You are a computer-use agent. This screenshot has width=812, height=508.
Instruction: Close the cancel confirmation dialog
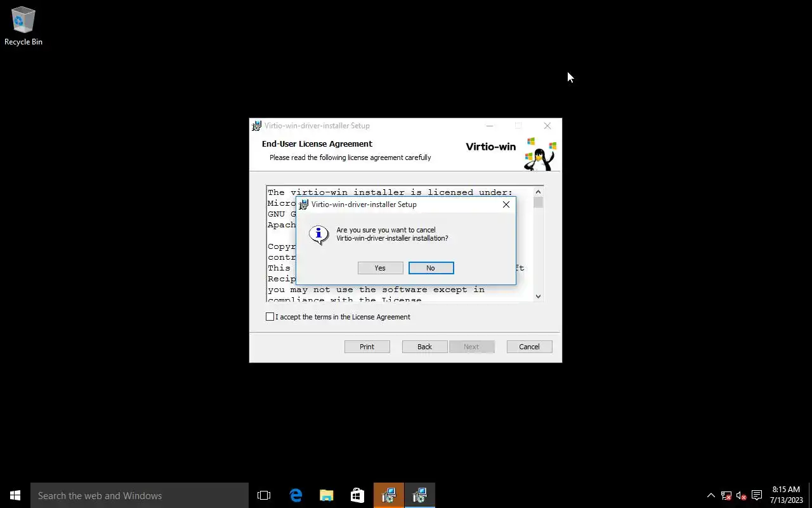point(506,204)
